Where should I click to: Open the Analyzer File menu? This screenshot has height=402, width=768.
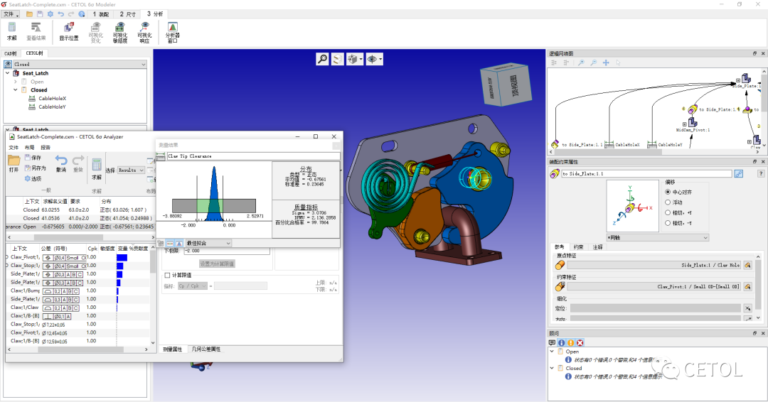tap(13, 147)
